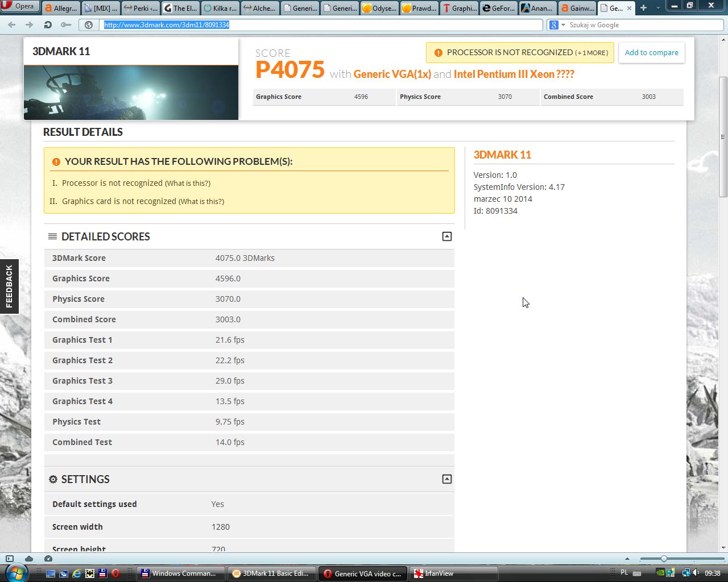The image size is (728, 582).
Task: Switch to the Kilka r... tab
Action: [220, 8]
